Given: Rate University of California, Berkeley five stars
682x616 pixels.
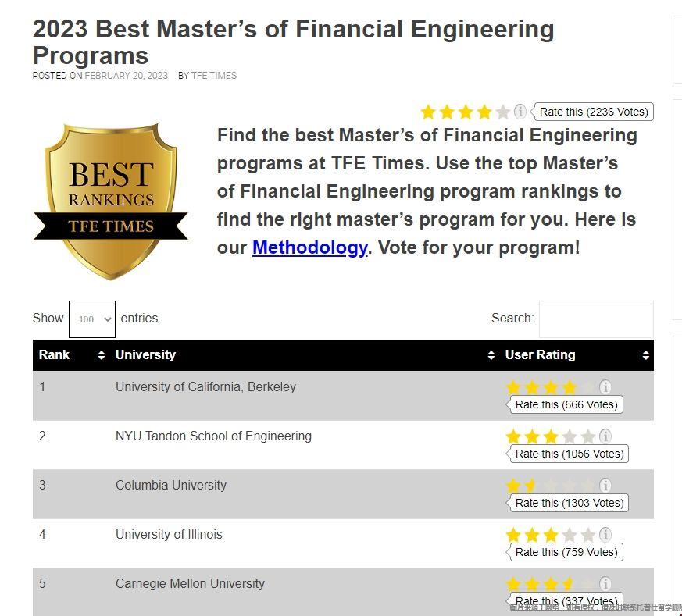Looking at the screenshot, I should (587, 387).
